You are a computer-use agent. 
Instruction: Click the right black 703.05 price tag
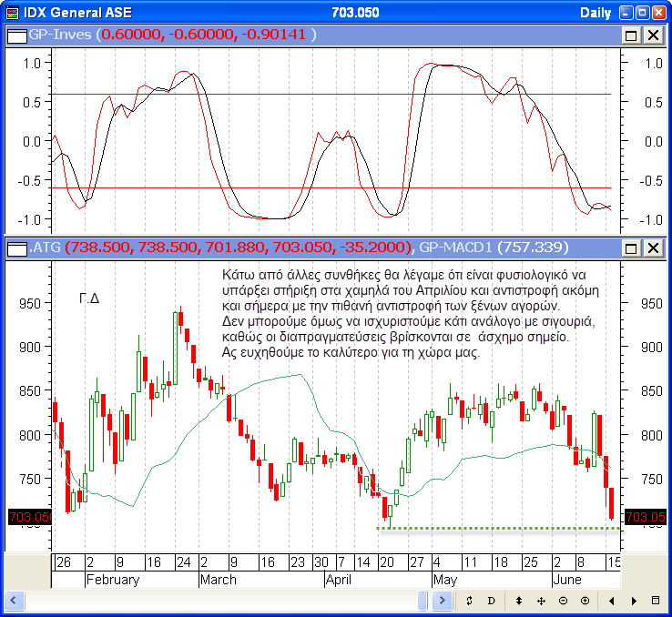645,517
